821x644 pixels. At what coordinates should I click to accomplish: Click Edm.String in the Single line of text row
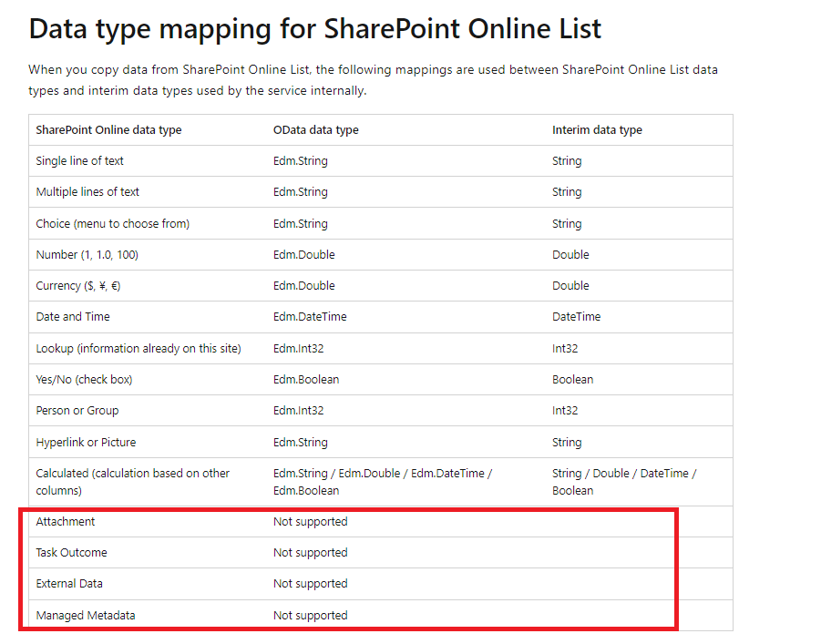tap(301, 160)
